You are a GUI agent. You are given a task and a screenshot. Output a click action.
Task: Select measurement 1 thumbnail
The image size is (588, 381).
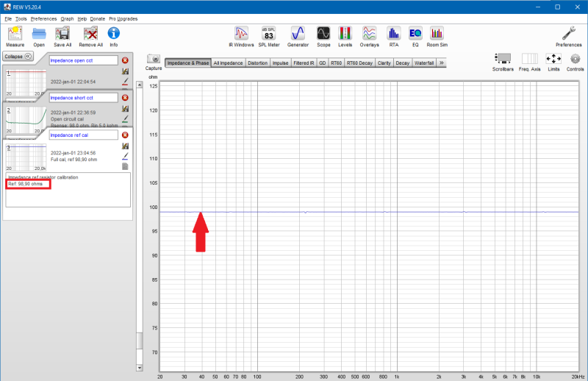tap(26, 82)
